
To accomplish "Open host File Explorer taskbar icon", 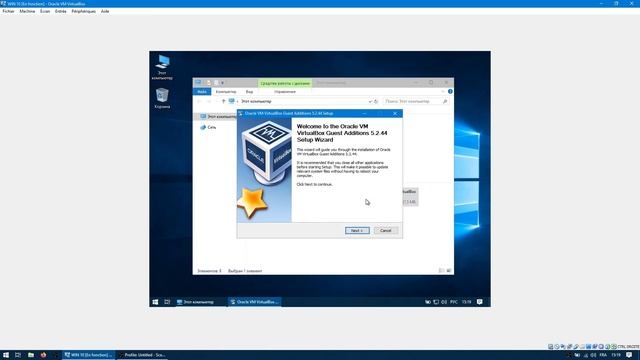I will pos(31,355).
